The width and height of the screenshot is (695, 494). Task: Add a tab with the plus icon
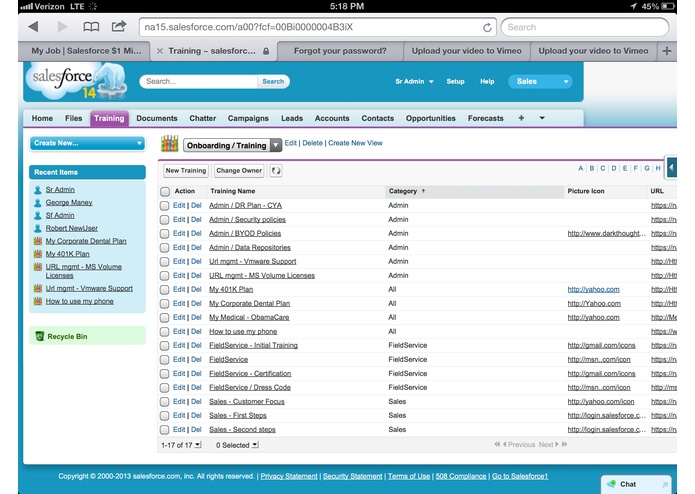pos(521,118)
